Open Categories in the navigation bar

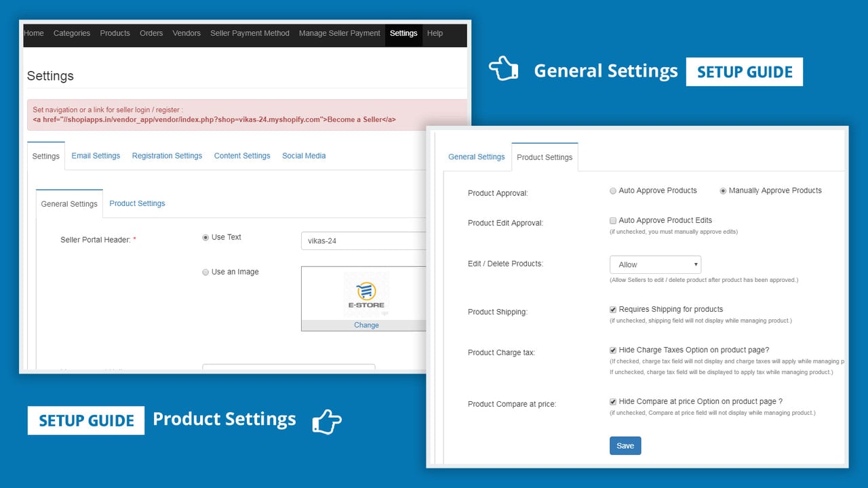[72, 33]
